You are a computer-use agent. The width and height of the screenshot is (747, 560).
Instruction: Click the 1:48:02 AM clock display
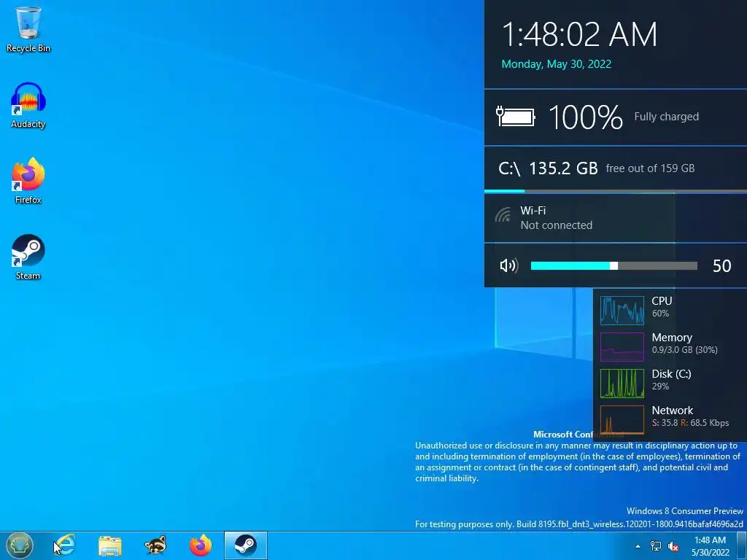579,34
